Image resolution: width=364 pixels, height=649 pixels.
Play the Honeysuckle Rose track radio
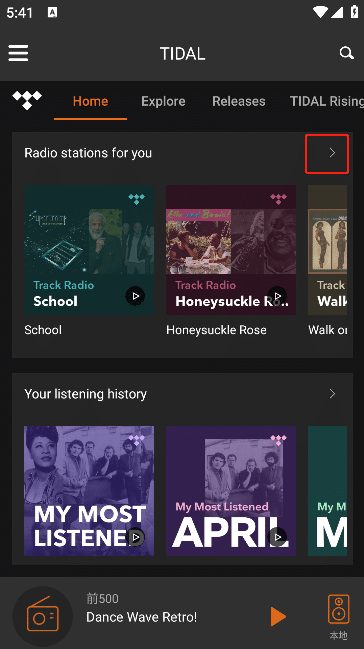coord(277,296)
